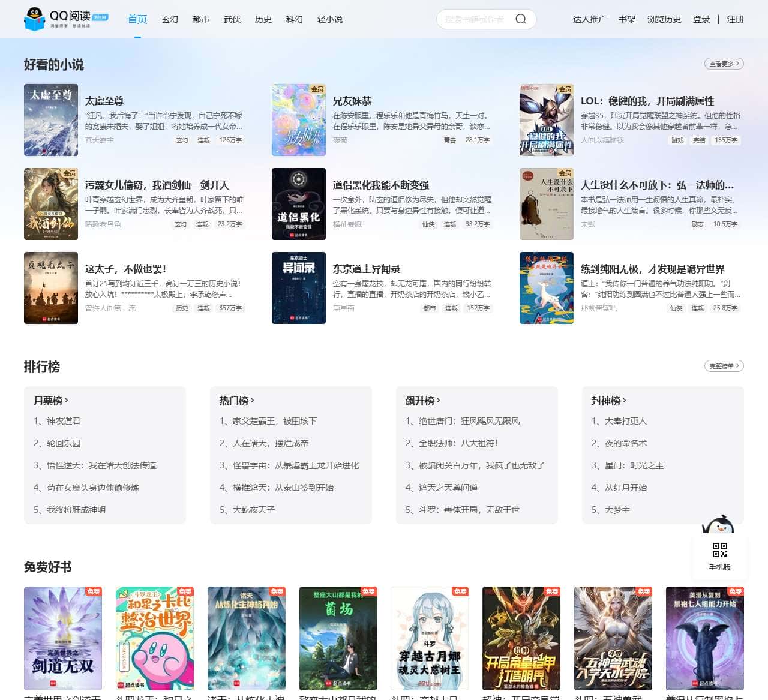Click the title 东京道士异闻录

click(367, 269)
